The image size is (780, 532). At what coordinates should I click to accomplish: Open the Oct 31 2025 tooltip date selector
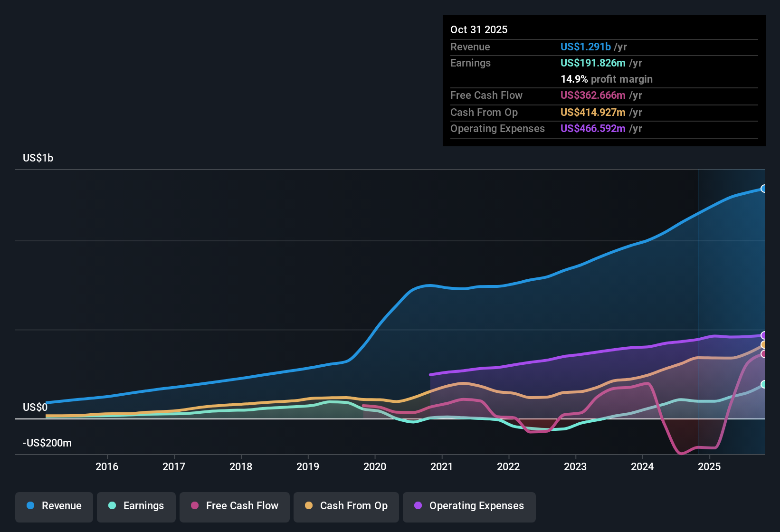[479, 29]
